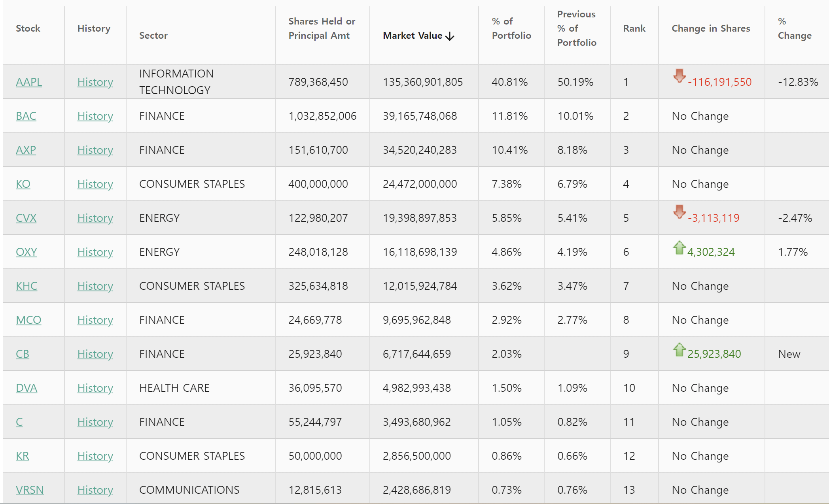View History for KR
Image resolution: width=829 pixels, height=504 pixels.
tap(95, 456)
